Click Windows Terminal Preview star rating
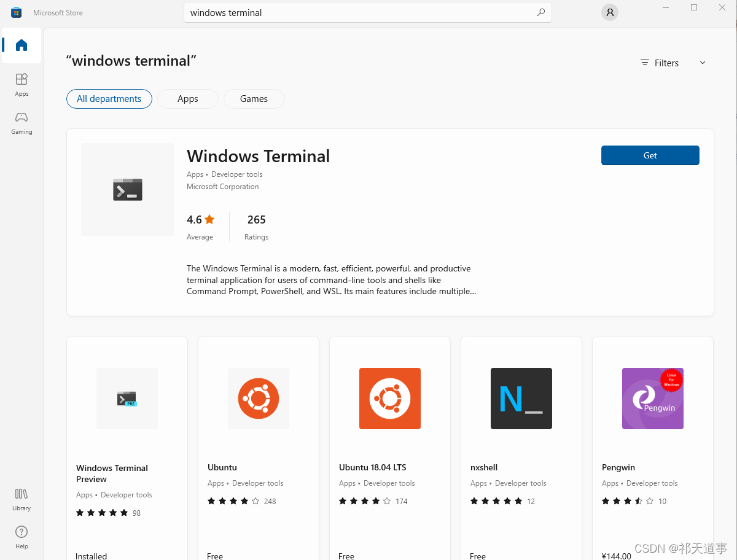This screenshot has width=737, height=560. (102, 513)
